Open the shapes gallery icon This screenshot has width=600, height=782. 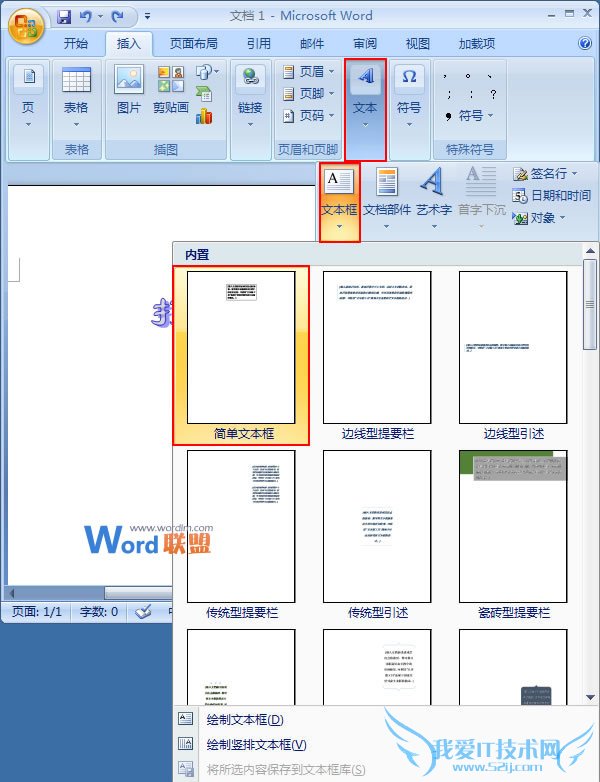tap(206, 72)
